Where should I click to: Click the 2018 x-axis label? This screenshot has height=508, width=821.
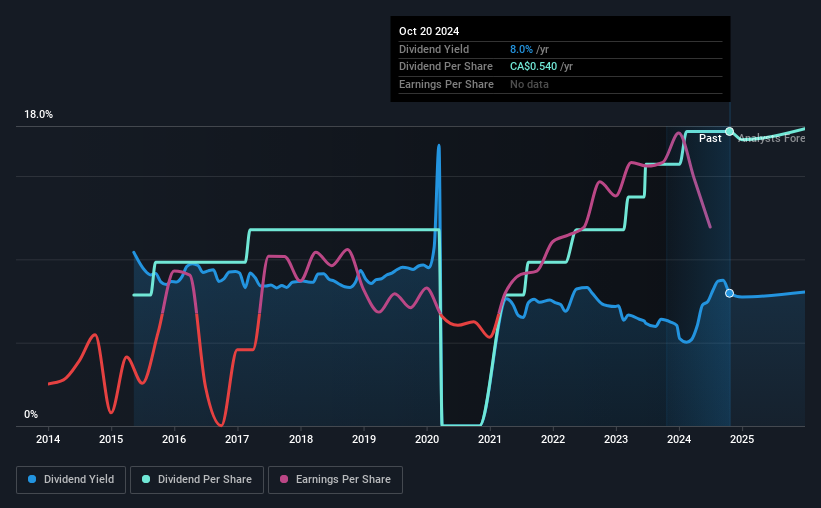tap(301, 439)
